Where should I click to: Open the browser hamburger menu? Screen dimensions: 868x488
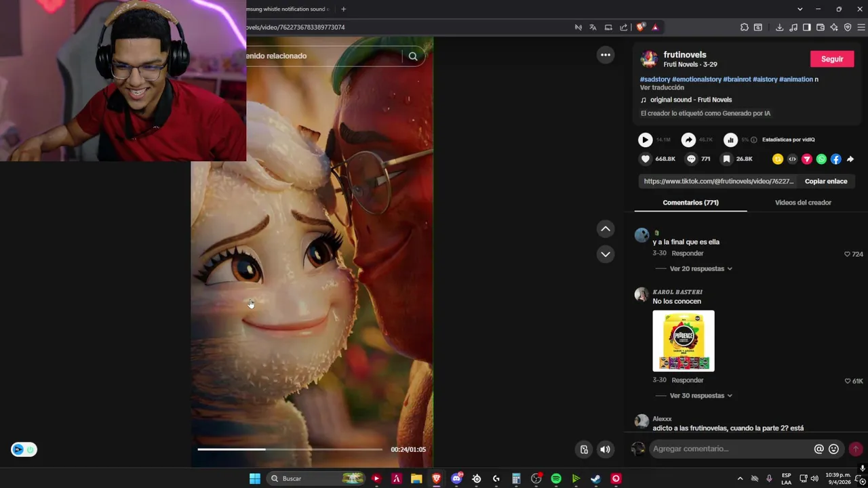pyautogui.click(x=861, y=27)
